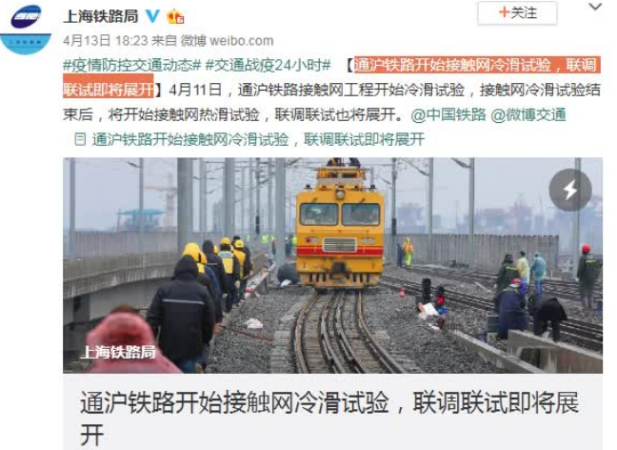Click the post body text about 4月11日
The height and width of the screenshot is (450, 617).
click(x=332, y=102)
